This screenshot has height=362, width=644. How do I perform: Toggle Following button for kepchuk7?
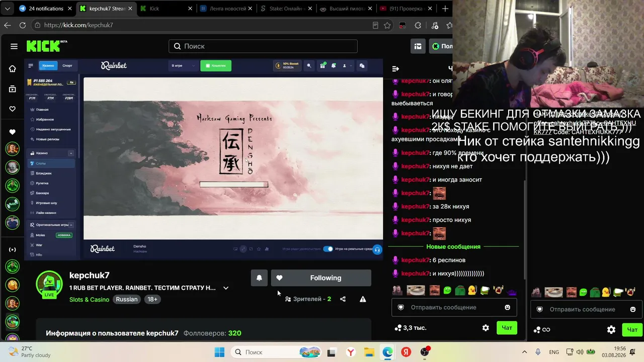coord(321,278)
